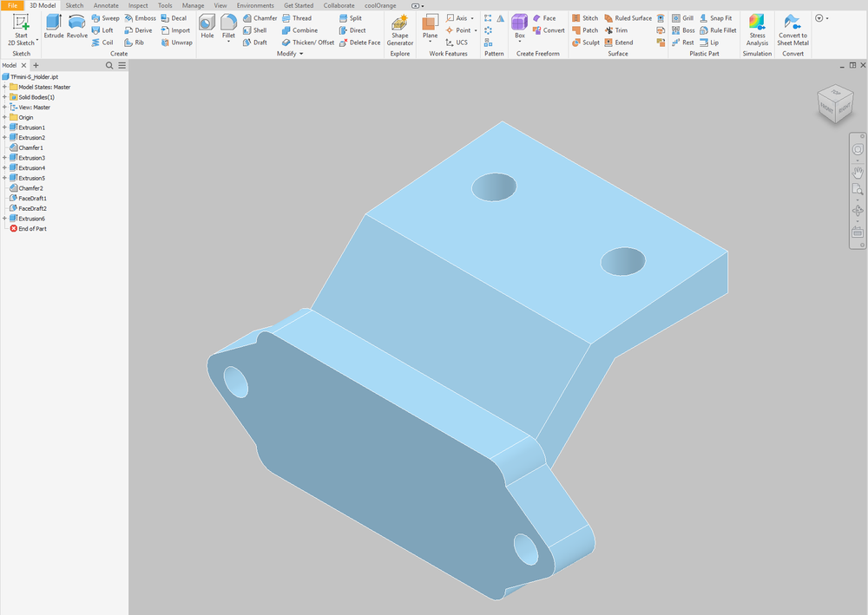868x615 pixels.
Task: Expand the Extrusion1 feature node
Action: click(x=4, y=128)
